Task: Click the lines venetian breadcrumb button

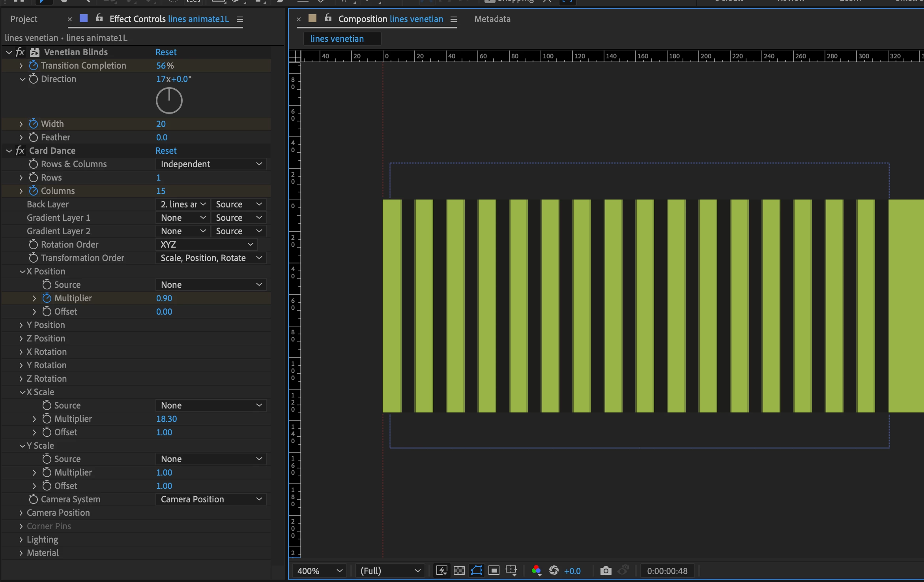Action: pyautogui.click(x=337, y=39)
